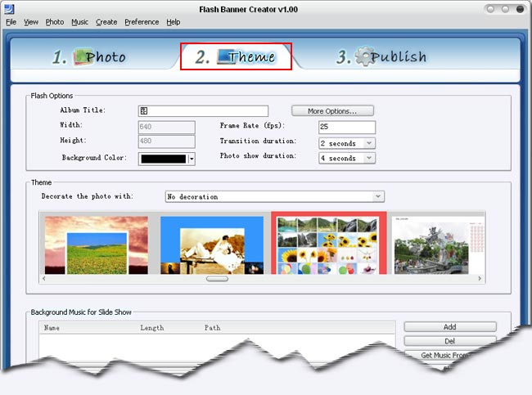Expand the Photo show duration dropdown
Screen dimensions: 532x395
coord(368,158)
